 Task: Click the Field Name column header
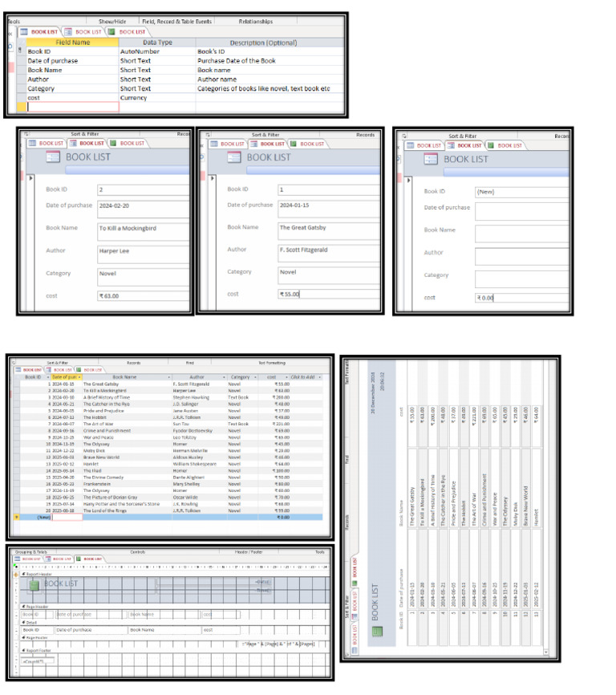[x=73, y=43]
